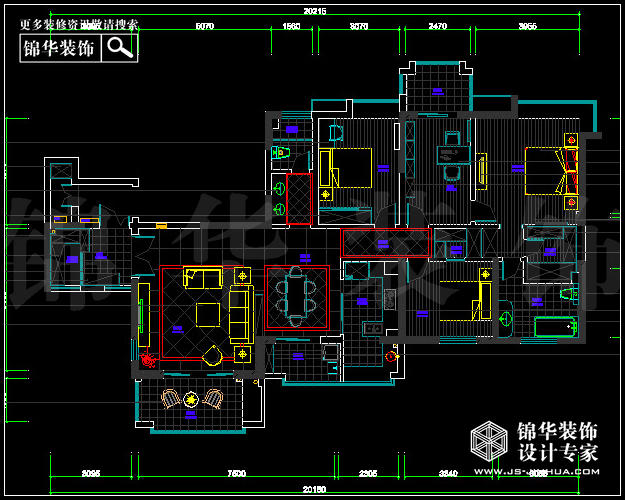
Task: Click the 20150 bottom overall dimension
Action: [x=312, y=490]
